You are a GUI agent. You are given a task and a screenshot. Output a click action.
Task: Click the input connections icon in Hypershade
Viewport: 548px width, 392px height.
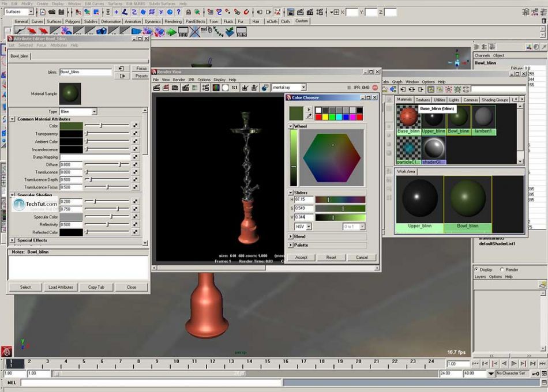403,89
